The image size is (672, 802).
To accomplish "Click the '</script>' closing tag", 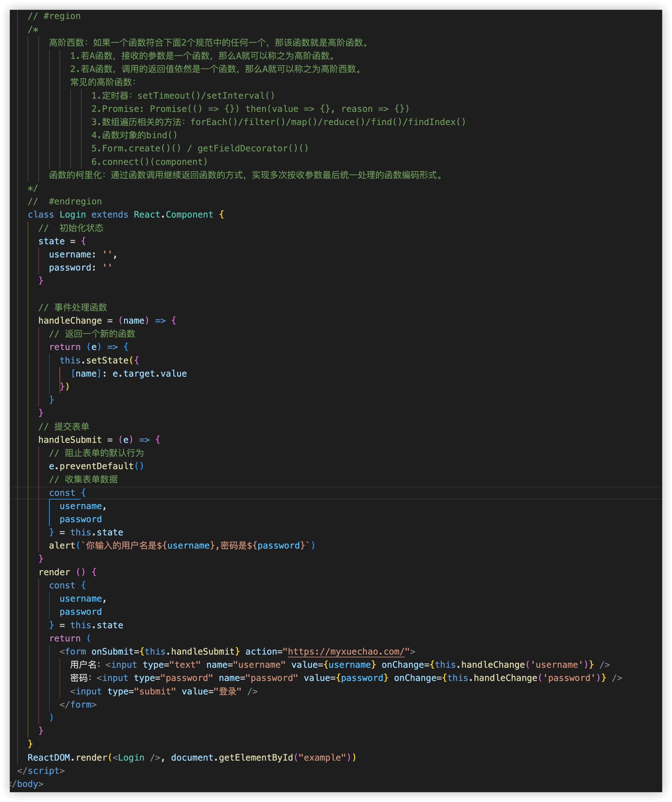I will tap(41, 771).
